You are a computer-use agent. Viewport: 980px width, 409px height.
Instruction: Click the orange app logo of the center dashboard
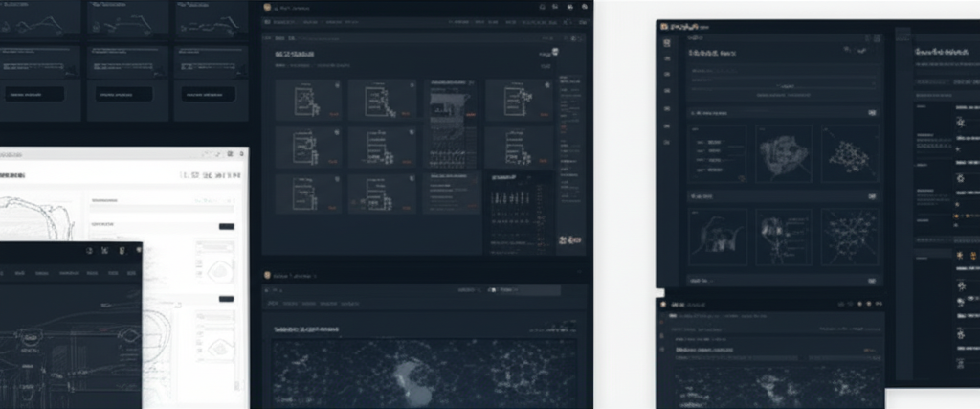pyautogui.click(x=266, y=7)
